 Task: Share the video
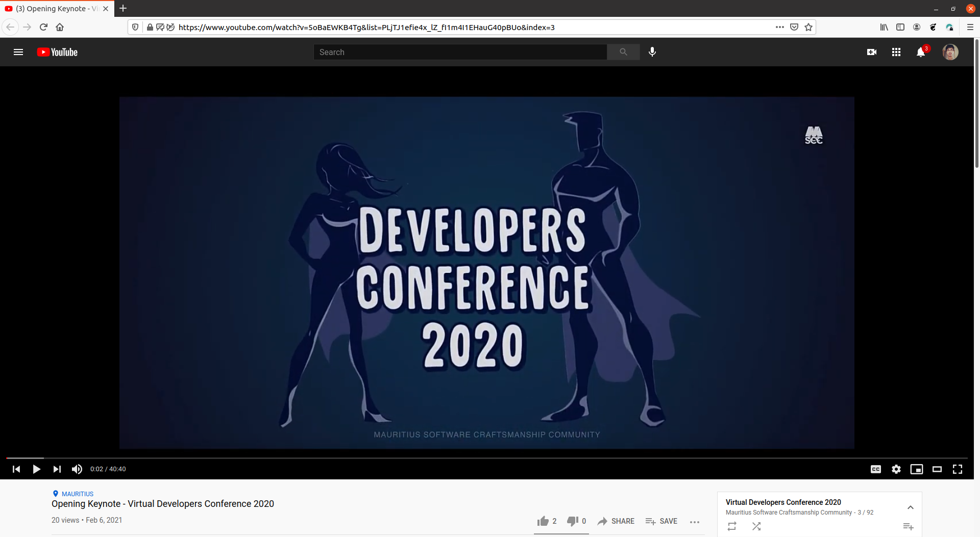point(616,521)
